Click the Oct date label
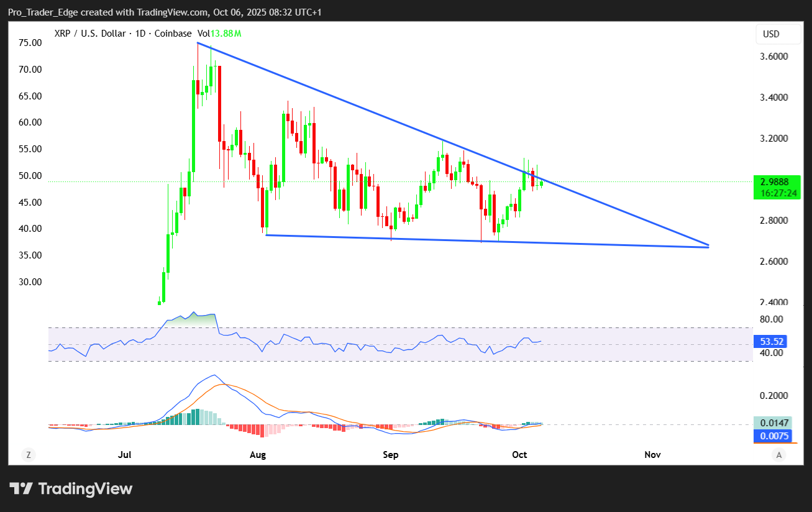This screenshot has width=812, height=512. click(519, 455)
